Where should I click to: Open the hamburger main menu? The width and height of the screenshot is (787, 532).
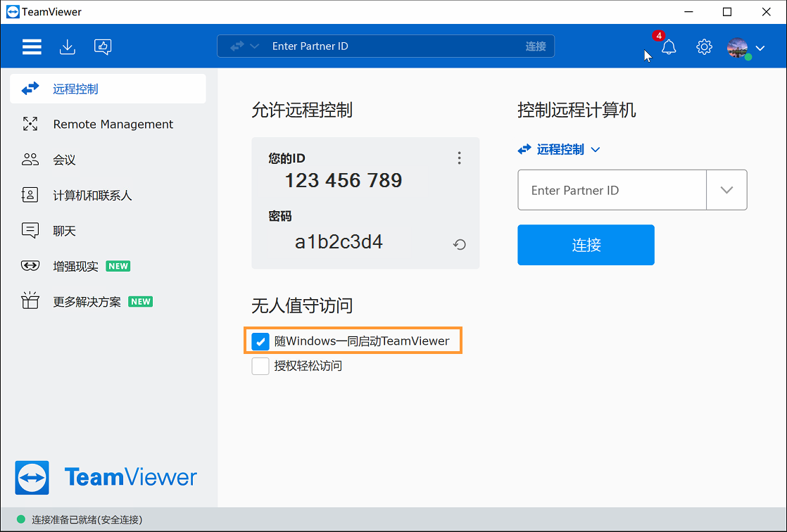click(32, 46)
